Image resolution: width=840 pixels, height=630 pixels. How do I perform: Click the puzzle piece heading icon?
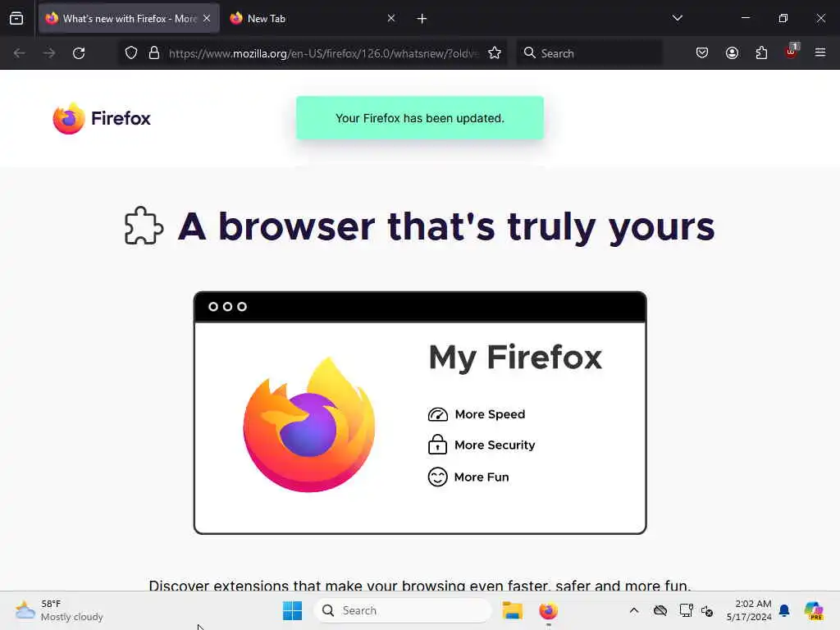click(144, 226)
